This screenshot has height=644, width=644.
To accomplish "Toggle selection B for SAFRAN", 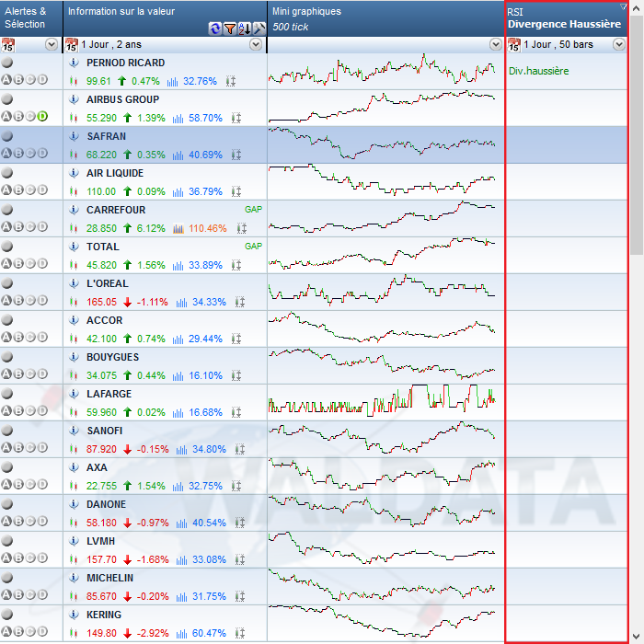I will (x=18, y=154).
